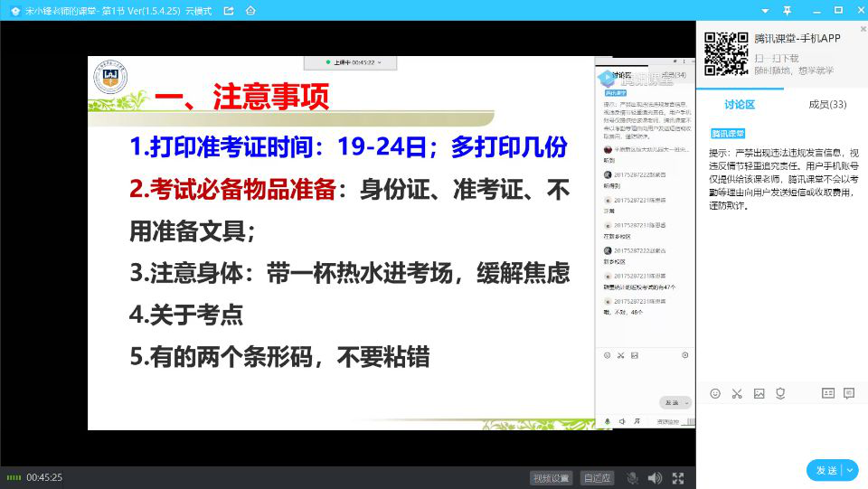Viewport: 868px width, 489px height.
Task: Click the scissors screenshot icon
Action: point(737,393)
